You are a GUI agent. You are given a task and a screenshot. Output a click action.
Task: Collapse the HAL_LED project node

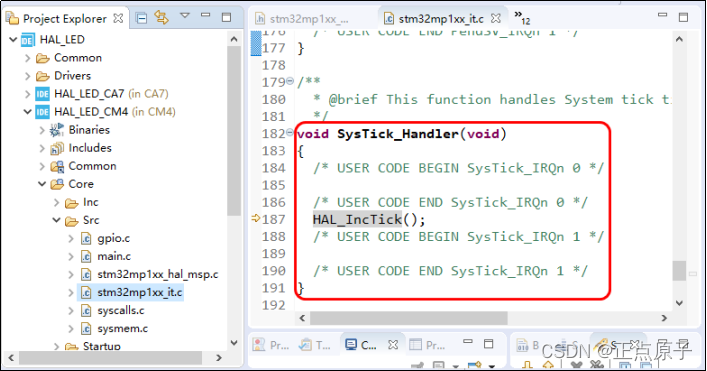[13, 40]
